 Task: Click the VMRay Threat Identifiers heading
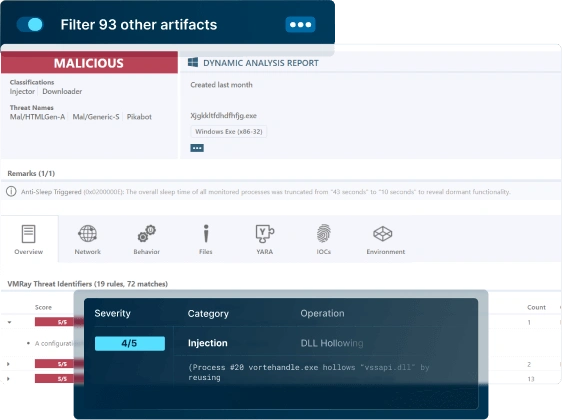point(87,284)
